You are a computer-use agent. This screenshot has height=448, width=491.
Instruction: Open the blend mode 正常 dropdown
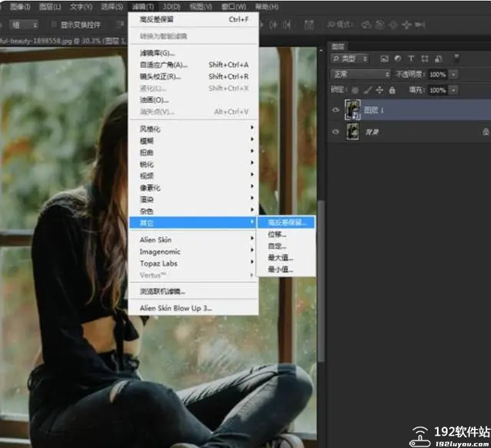(x=360, y=74)
